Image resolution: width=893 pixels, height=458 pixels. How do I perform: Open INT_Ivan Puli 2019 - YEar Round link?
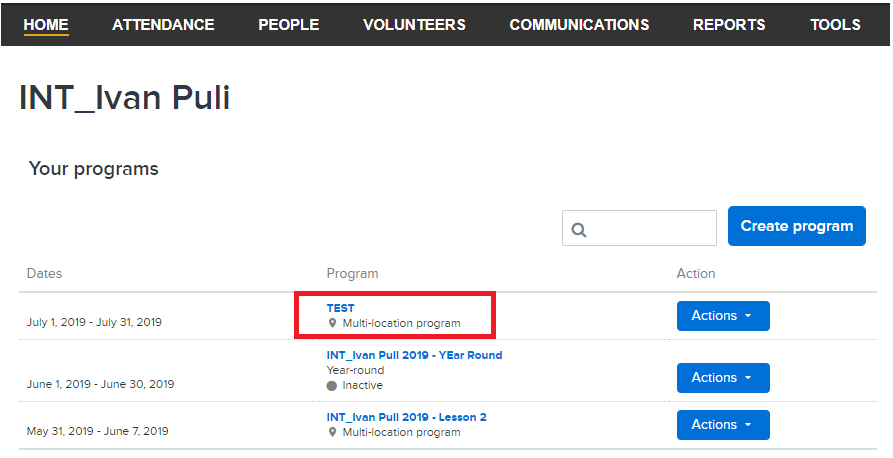pyautogui.click(x=415, y=355)
